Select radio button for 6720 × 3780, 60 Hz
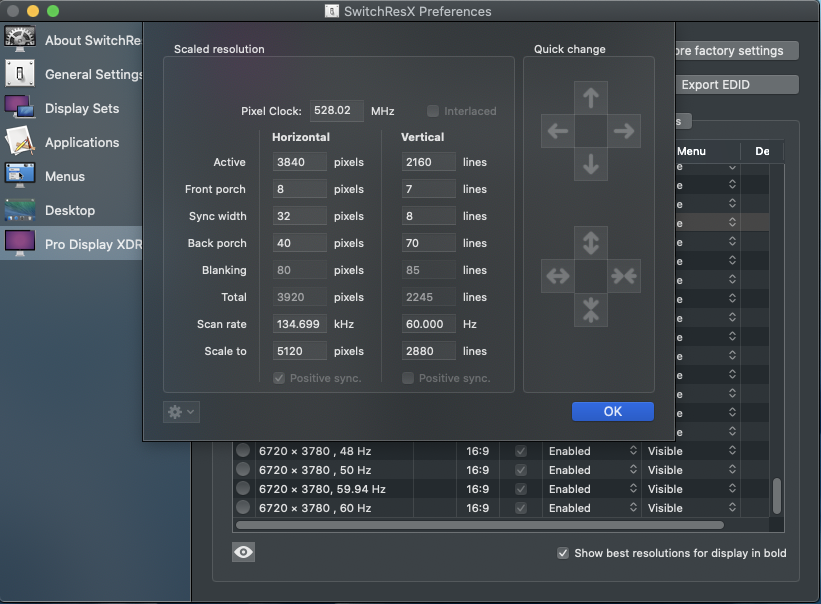Screen dimensions: 821x604 coord(243,507)
